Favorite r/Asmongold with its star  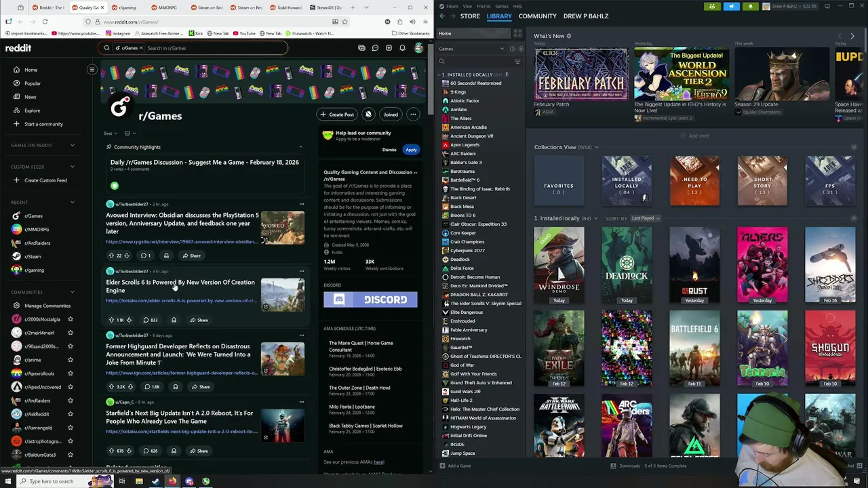pos(70,428)
